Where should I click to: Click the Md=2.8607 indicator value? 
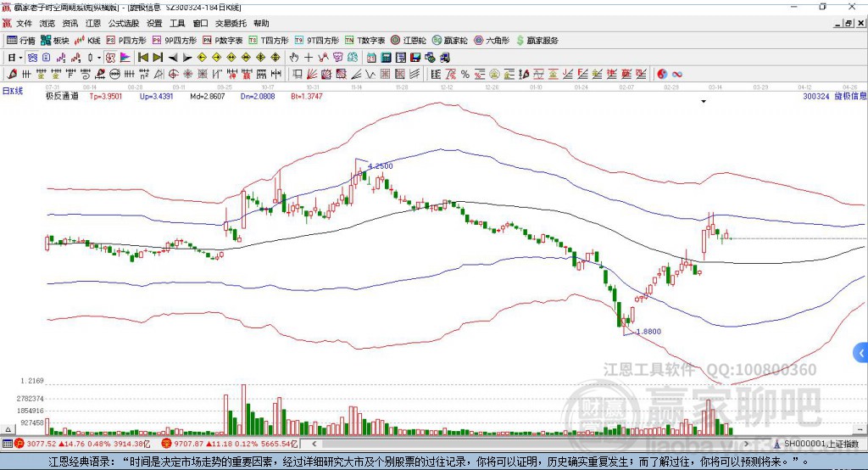pos(208,96)
